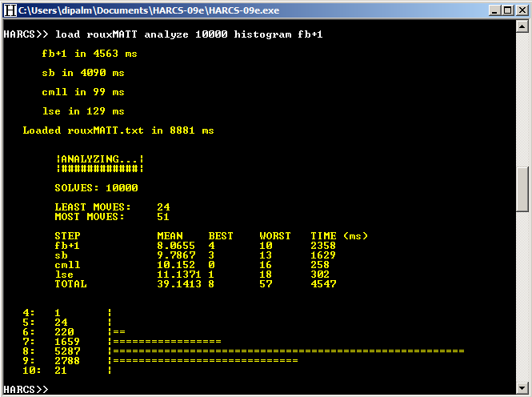Image resolution: width=532 pixels, height=397 pixels.
Task: Click 'lse in 129 ms' line
Action: [83, 111]
